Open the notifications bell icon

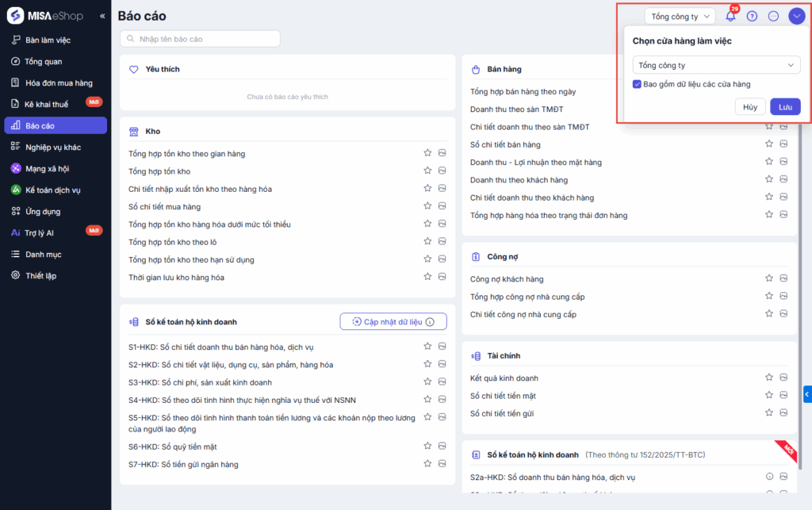[730, 16]
